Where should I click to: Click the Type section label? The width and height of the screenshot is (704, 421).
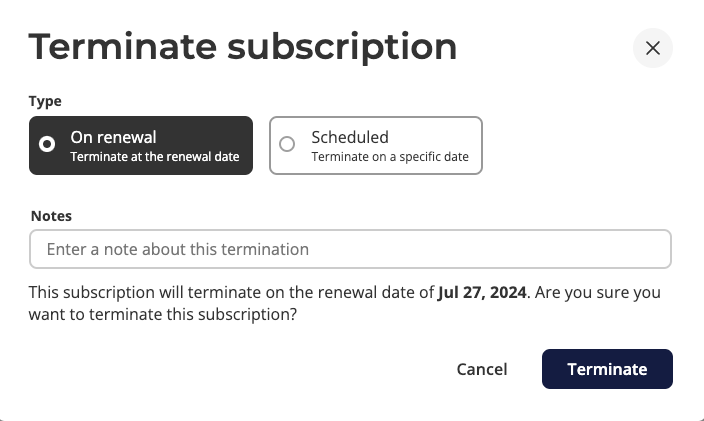click(45, 101)
